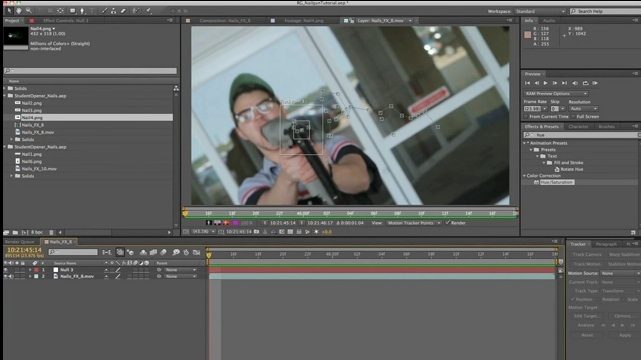This screenshot has height=360, width=641.
Task: Expand the top Solids folder
Action: point(5,88)
